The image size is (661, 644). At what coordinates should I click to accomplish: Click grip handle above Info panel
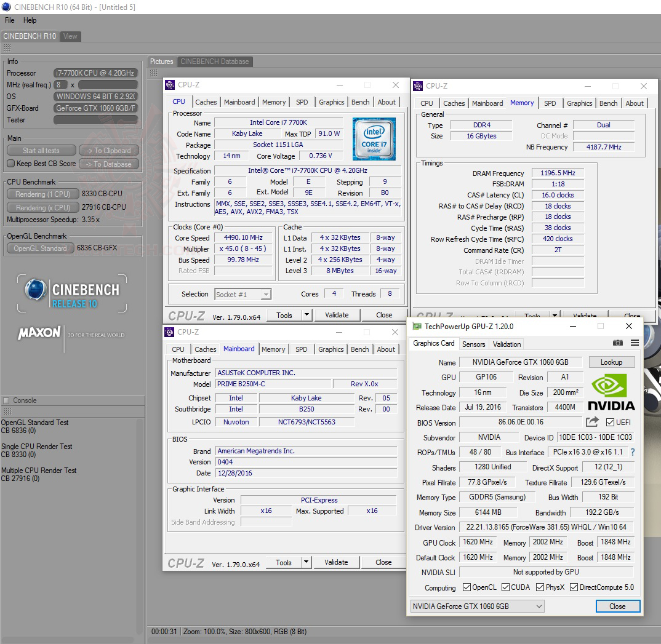click(7, 48)
